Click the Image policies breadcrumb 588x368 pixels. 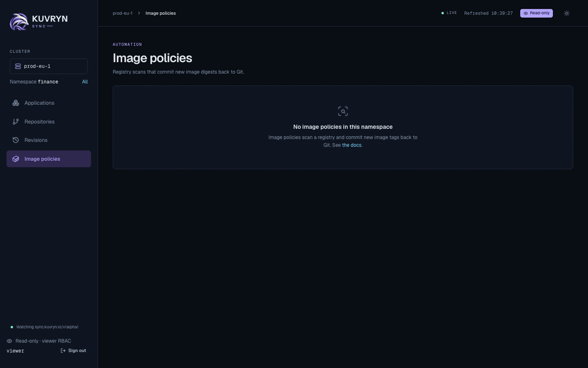[x=160, y=13]
